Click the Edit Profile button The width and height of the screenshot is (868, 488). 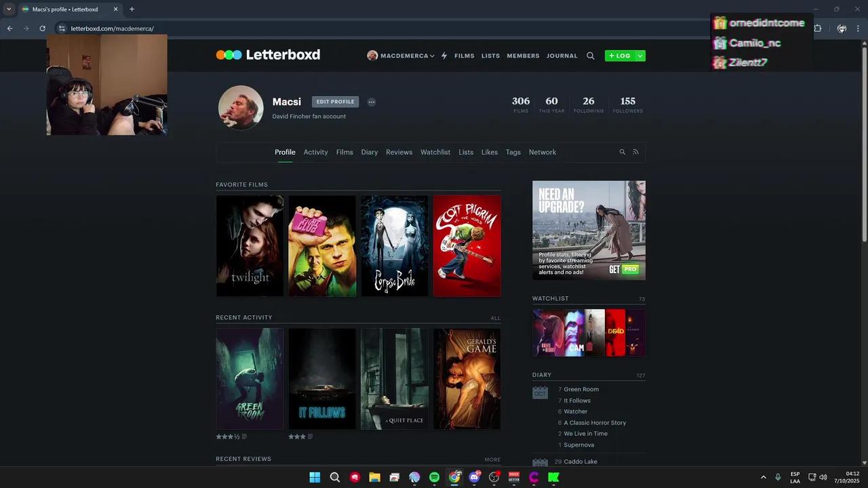335,102
